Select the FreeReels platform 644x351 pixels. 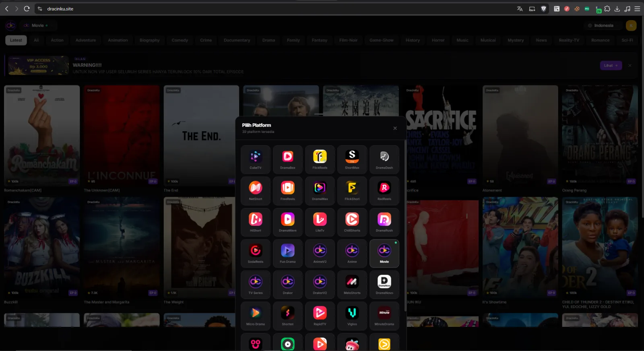pyautogui.click(x=288, y=191)
